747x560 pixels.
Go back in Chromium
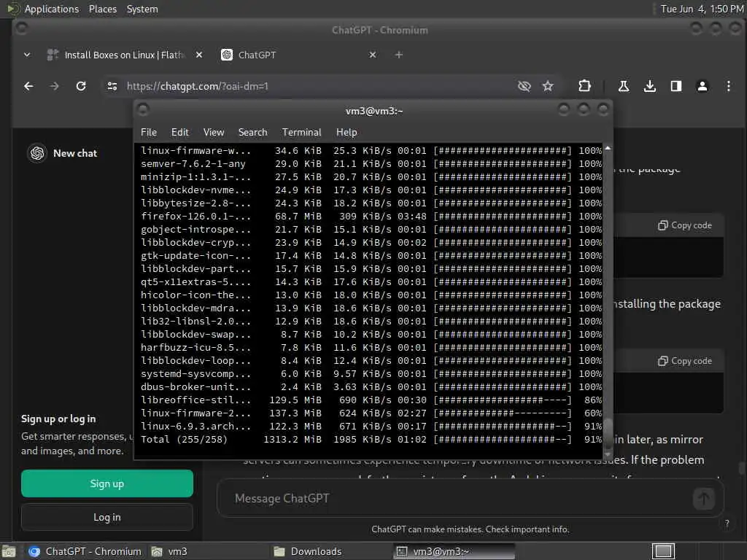point(28,86)
